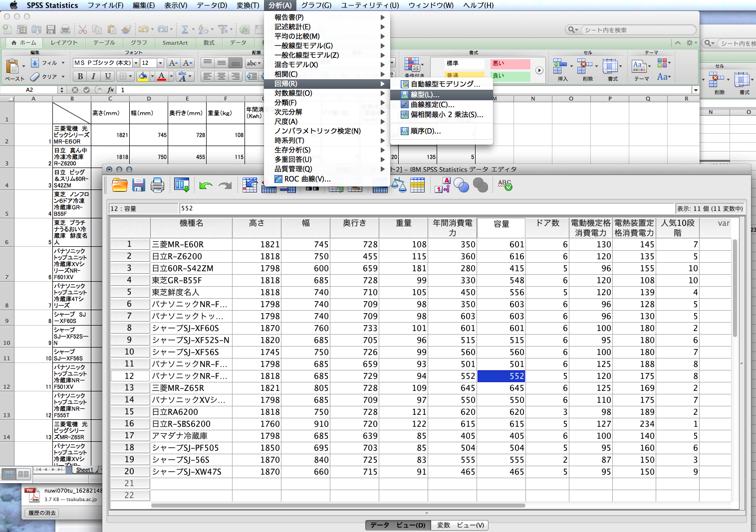Apply the pink 悪い style swatch
Image resolution: width=756 pixels, height=532 pixels.
[x=510, y=64]
